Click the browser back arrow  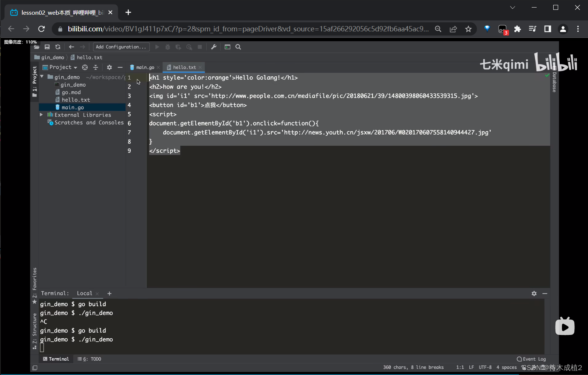pyautogui.click(x=11, y=29)
